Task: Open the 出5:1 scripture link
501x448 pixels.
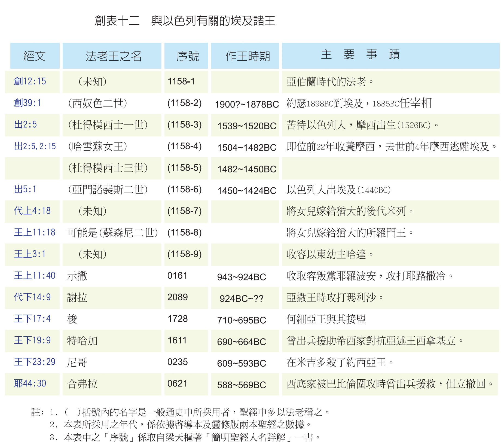Action: point(25,189)
